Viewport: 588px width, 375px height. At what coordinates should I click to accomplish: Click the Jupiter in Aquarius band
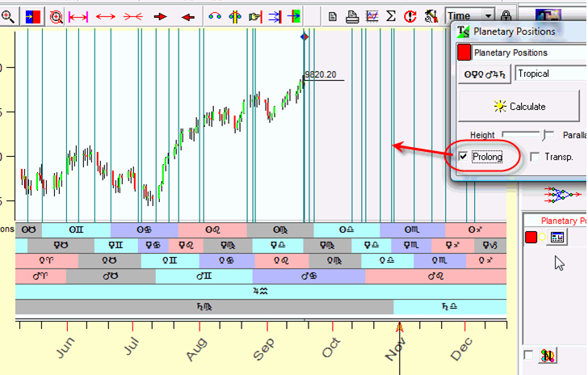coord(261,291)
